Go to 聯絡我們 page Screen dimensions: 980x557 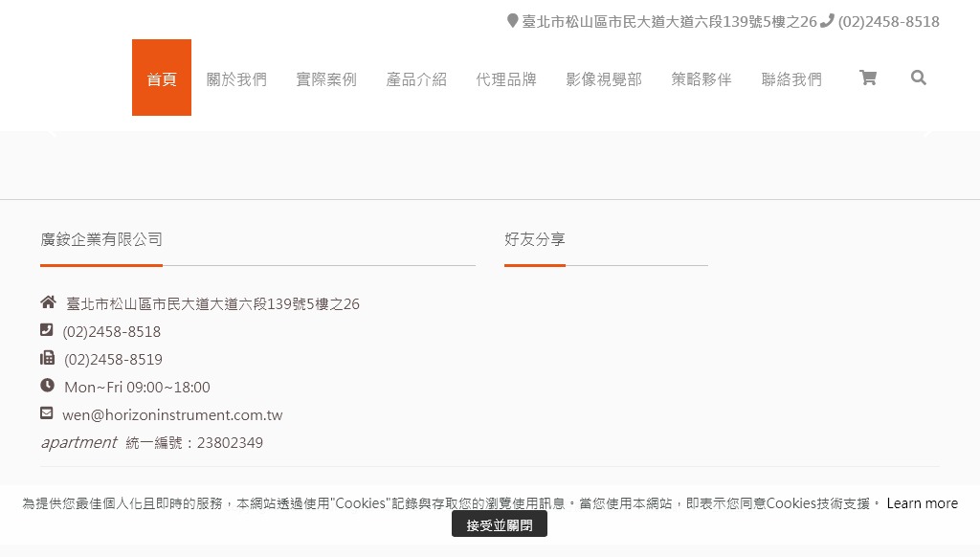[791, 79]
